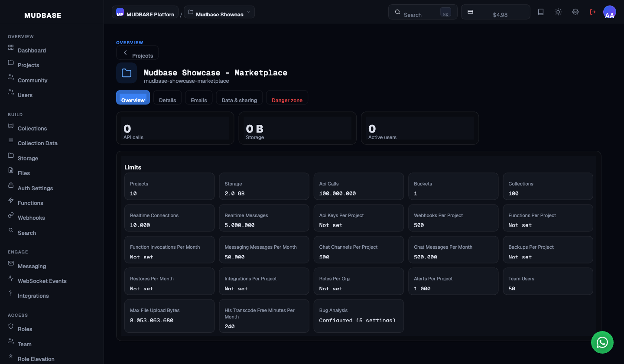Viewport: 624px width, 364px height.
Task: Click the Projects limit card showing 10
Action: tap(169, 186)
